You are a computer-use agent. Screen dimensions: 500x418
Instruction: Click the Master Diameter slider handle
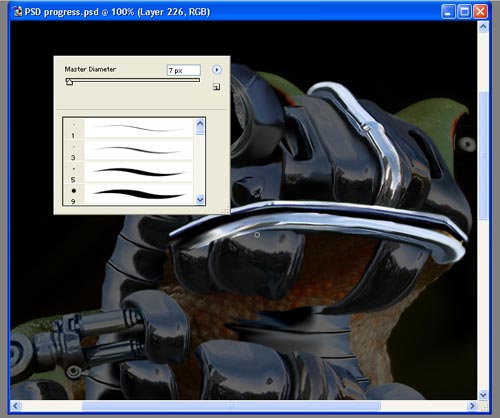click(69, 82)
